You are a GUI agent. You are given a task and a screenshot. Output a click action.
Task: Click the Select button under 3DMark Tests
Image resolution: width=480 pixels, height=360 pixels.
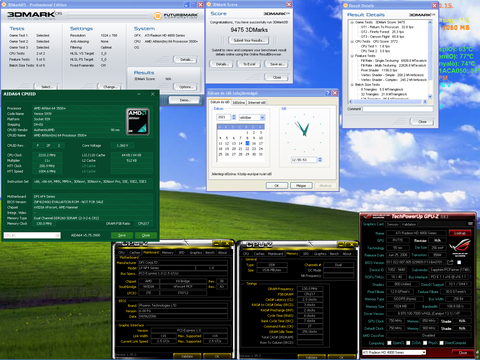coord(46,87)
